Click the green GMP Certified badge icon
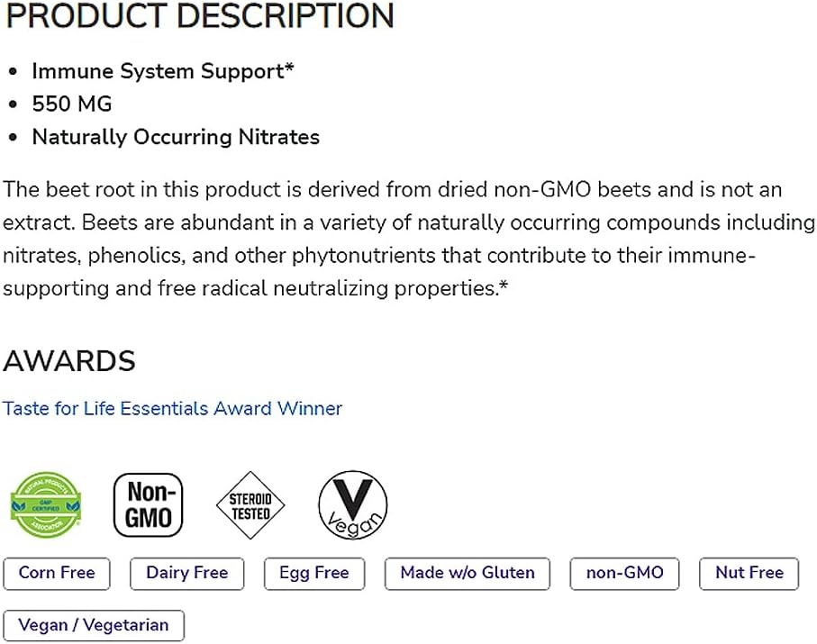817x644 pixels. (x=46, y=505)
